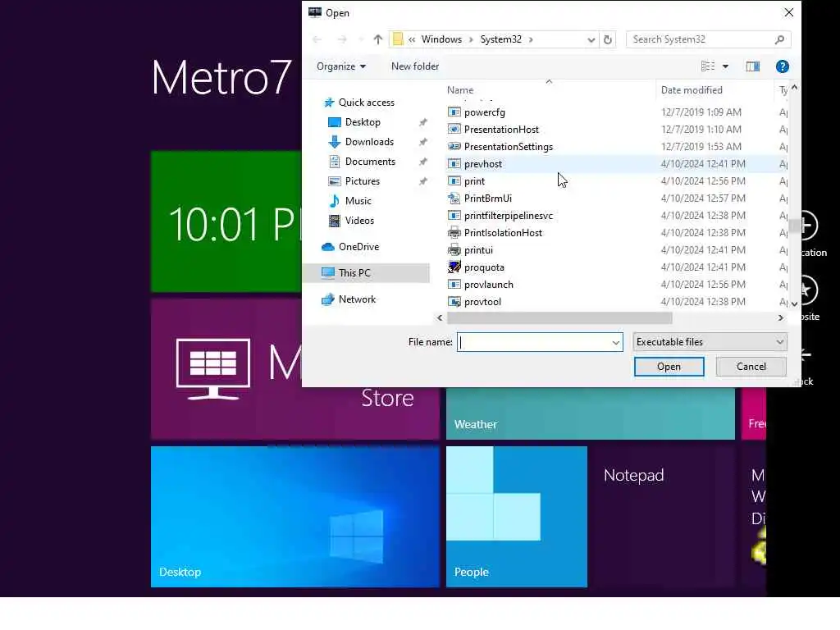
Task: Sort by the Date modified column header
Action: pos(714,90)
